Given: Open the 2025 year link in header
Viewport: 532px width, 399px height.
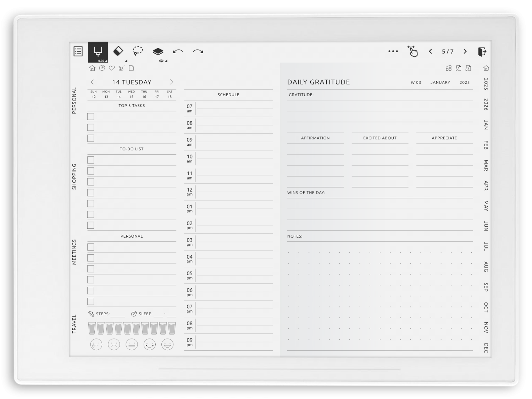Looking at the screenshot, I should [x=465, y=82].
